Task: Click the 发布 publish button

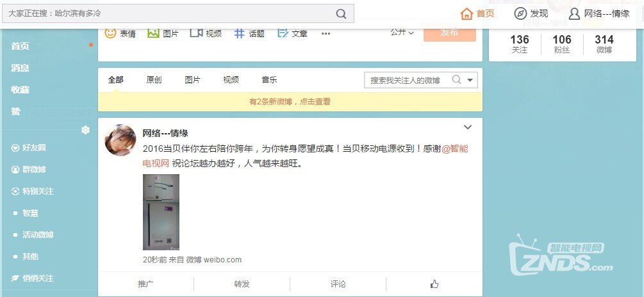Action: [450, 33]
